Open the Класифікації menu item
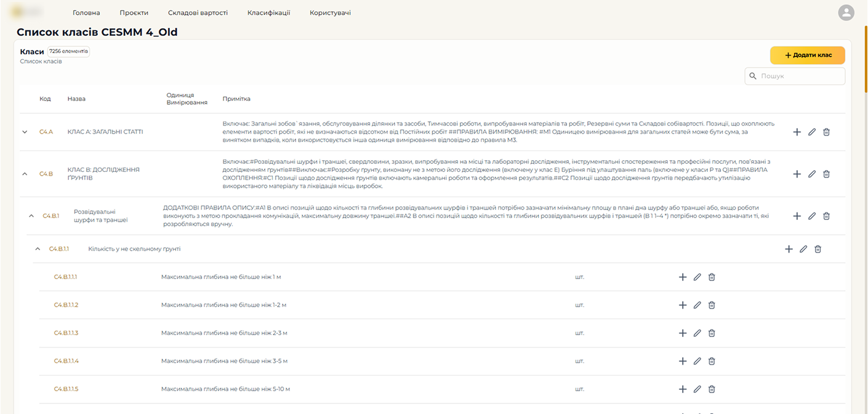868x414 pixels. tap(268, 12)
